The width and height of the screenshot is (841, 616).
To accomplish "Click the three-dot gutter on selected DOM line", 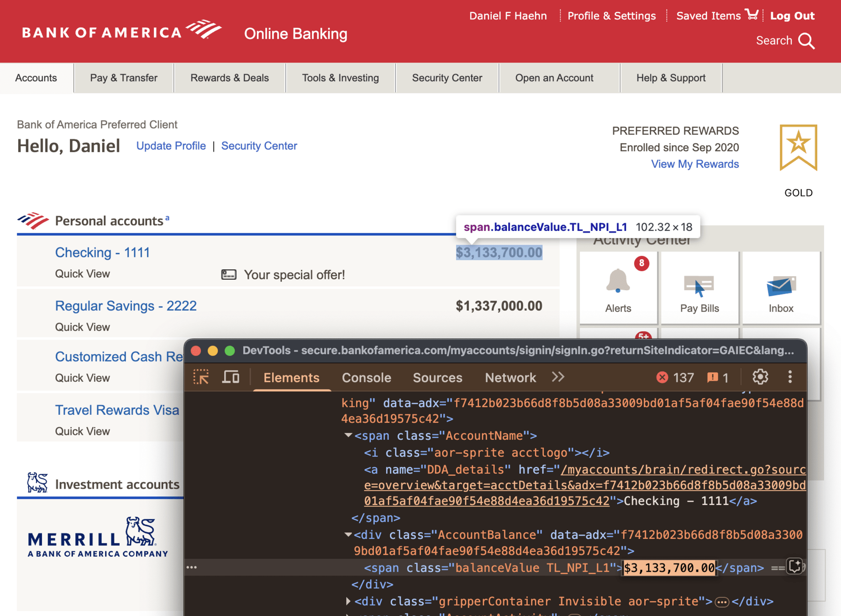I will (x=192, y=567).
